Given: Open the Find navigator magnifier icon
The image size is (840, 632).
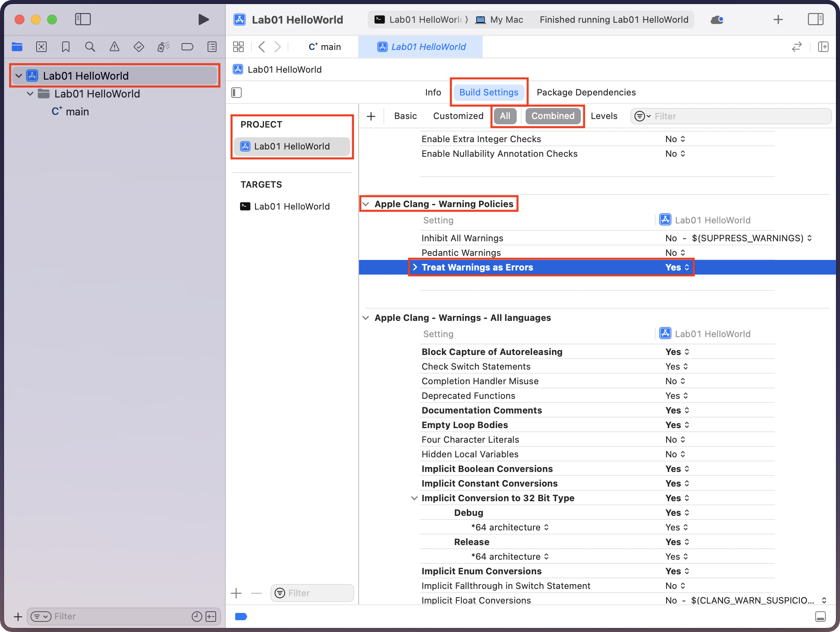Looking at the screenshot, I should 90,47.
